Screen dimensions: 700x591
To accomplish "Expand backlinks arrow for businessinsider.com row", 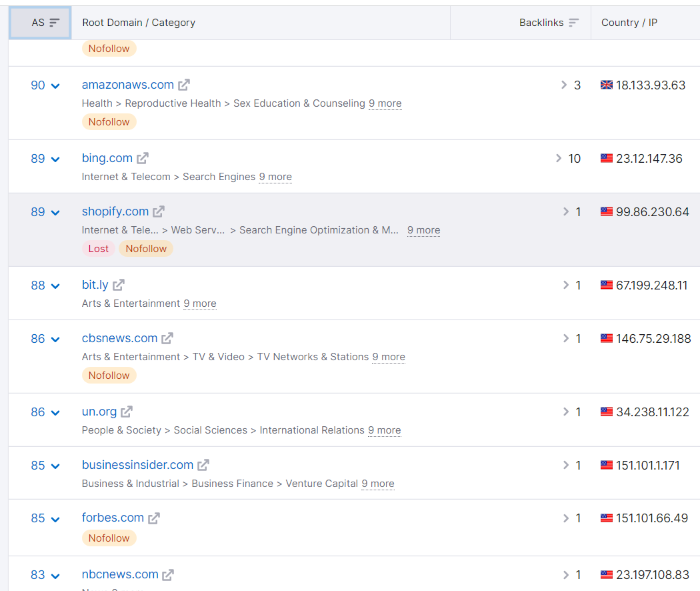I will pos(565,465).
